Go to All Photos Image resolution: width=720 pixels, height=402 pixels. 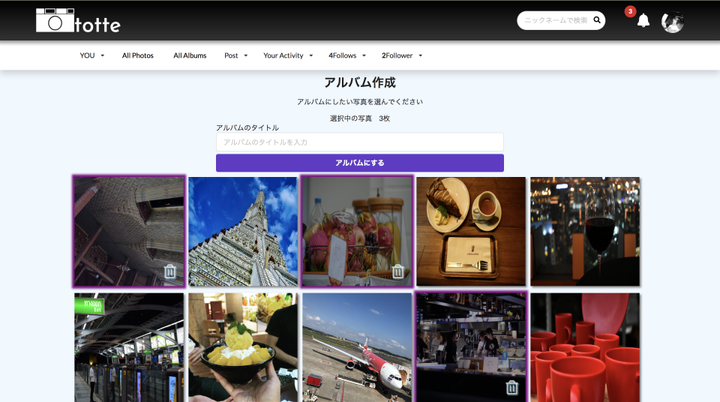[x=138, y=56]
